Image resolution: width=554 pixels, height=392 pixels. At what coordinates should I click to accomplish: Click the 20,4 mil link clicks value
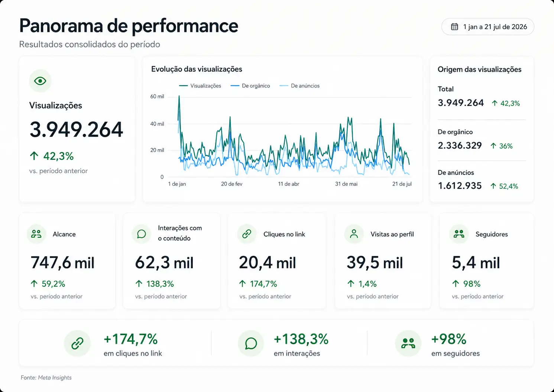click(x=268, y=263)
